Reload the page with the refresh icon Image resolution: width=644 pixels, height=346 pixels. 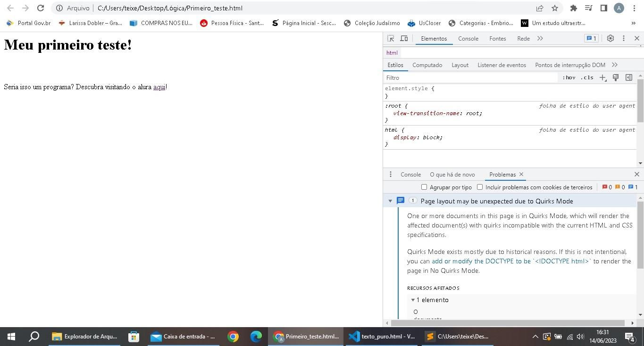pyautogui.click(x=41, y=8)
